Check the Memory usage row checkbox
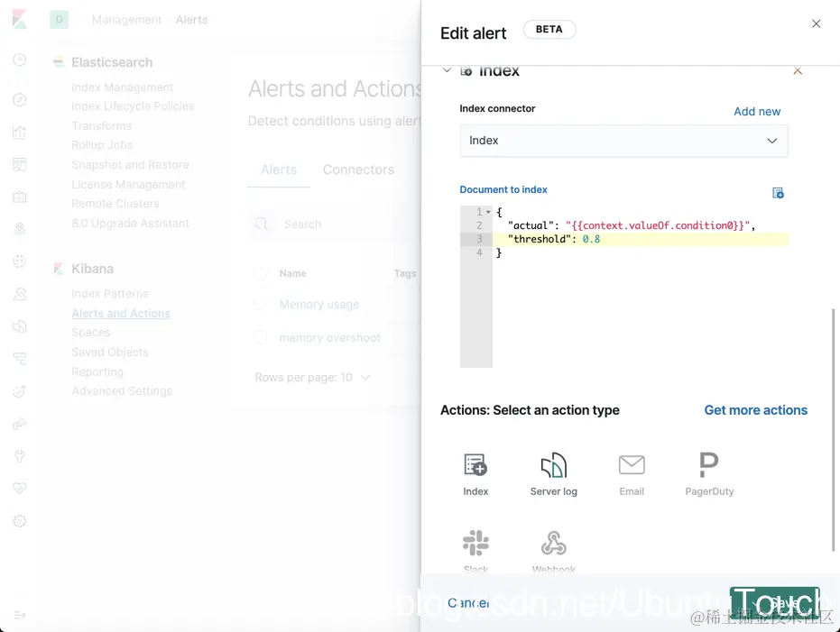Screen dimensions: 840x632 [x=261, y=304]
